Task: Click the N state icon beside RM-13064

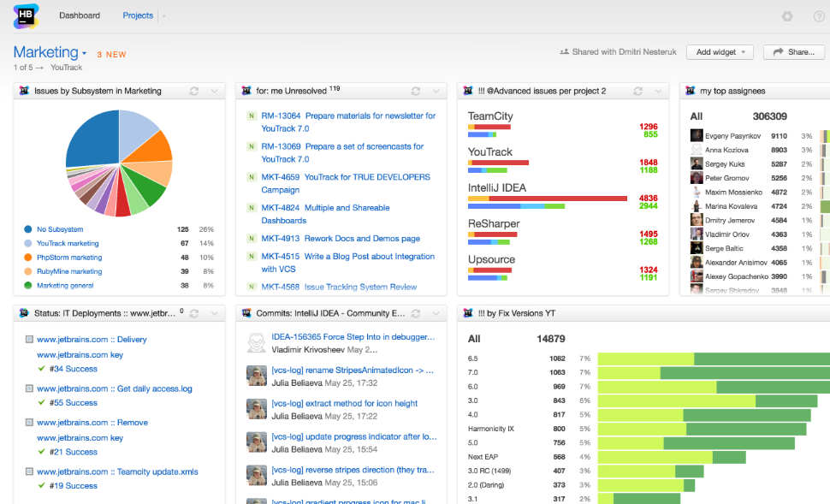Action: pos(252,116)
